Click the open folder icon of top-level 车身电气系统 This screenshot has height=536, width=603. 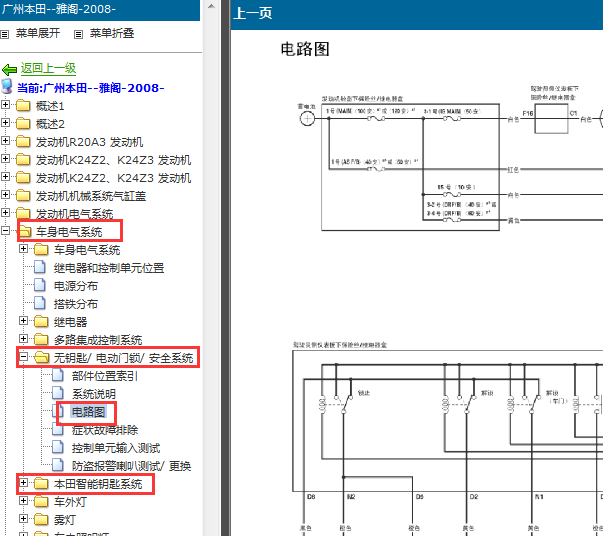click(25, 231)
